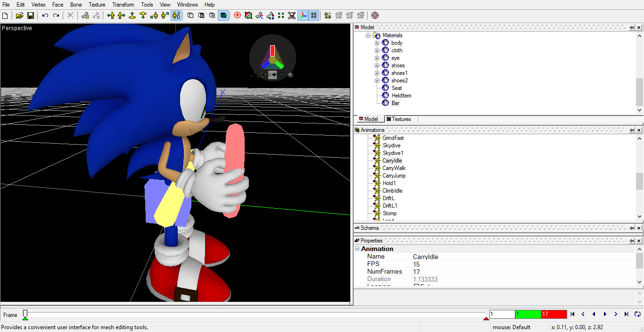The height and width of the screenshot is (332, 644).
Task: Click the rotation wheel icon at toolbar end
Action: 375,15
